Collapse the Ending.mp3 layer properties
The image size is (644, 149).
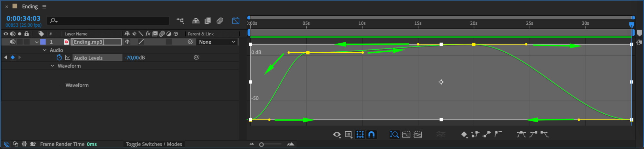click(x=37, y=42)
